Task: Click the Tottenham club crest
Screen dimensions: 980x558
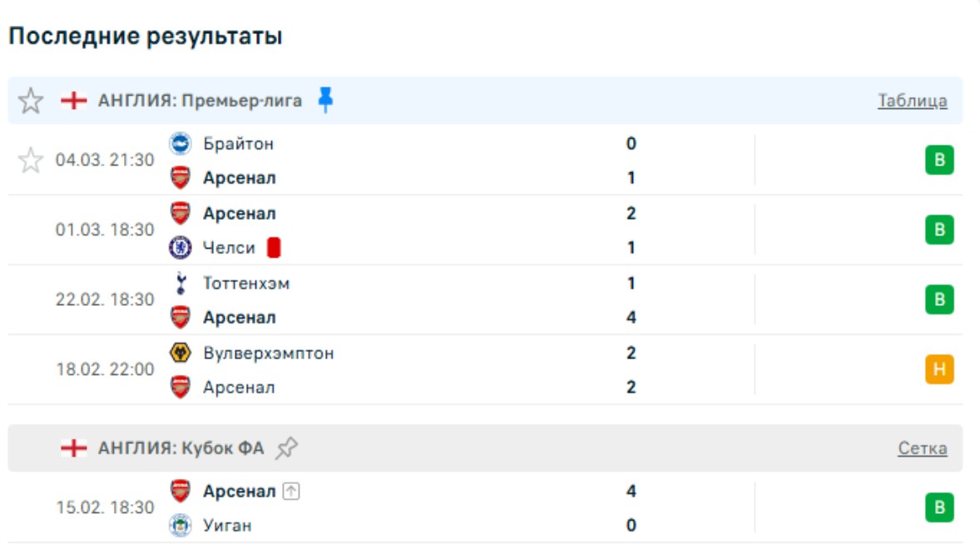Action: (180, 284)
